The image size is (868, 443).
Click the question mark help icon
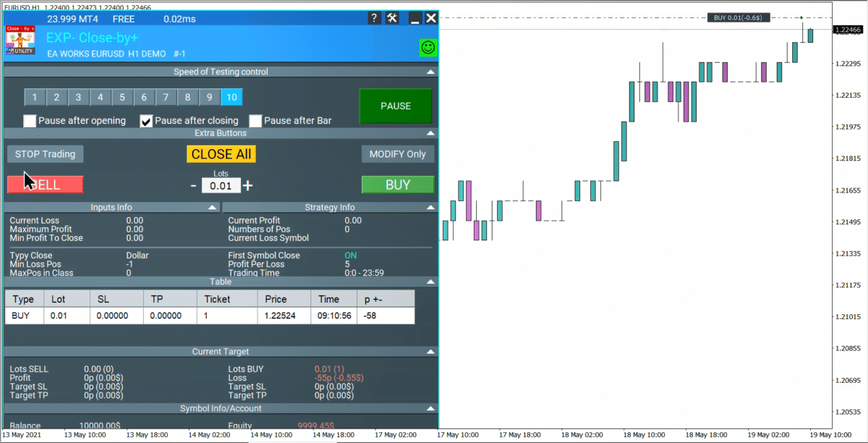click(x=373, y=18)
